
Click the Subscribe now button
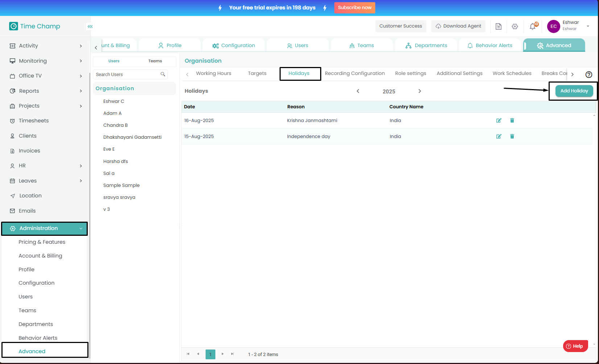tap(354, 8)
